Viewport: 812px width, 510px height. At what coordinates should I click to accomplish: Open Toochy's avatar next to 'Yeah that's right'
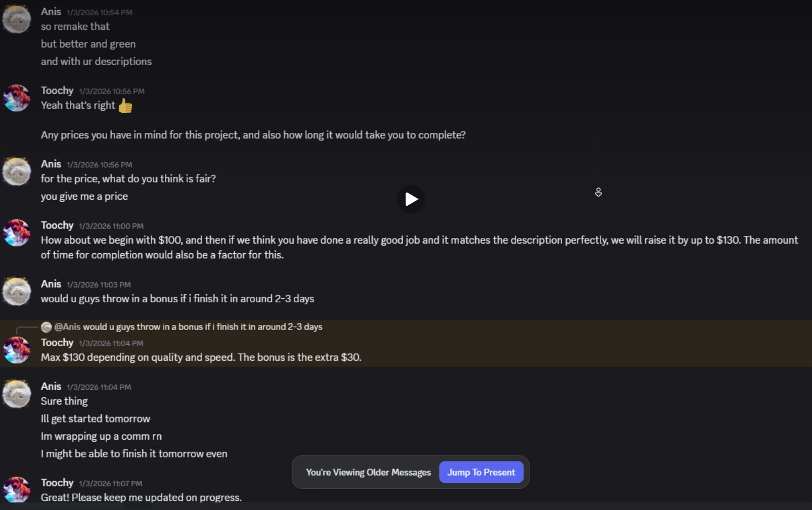pyautogui.click(x=17, y=98)
